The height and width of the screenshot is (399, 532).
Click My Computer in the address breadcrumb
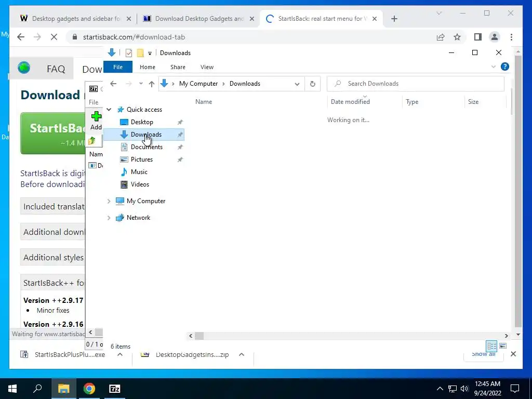pyautogui.click(x=198, y=84)
